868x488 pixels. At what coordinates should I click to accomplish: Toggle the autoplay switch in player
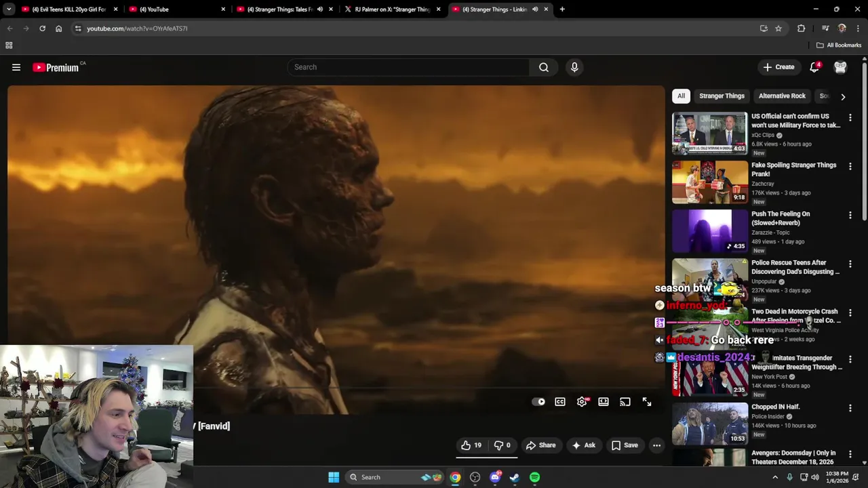(x=538, y=402)
